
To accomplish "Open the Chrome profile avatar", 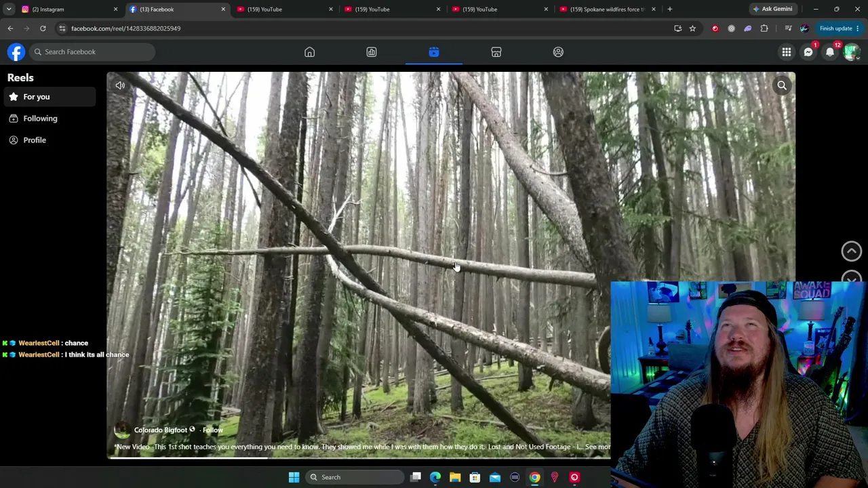I will click(x=804, y=28).
